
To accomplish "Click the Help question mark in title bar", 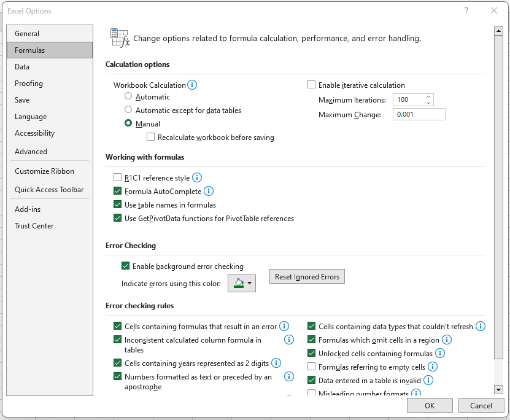I will point(466,10).
